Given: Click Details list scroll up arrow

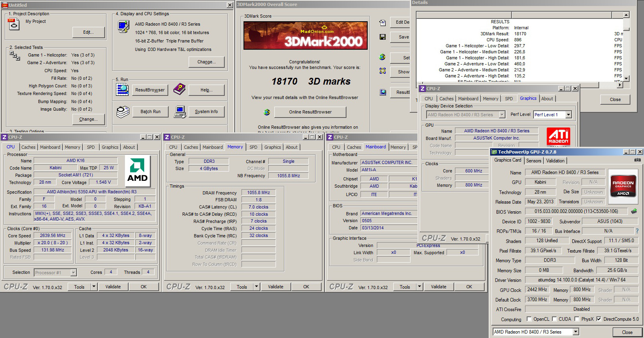Looking at the screenshot, I should pyautogui.click(x=626, y=15).
